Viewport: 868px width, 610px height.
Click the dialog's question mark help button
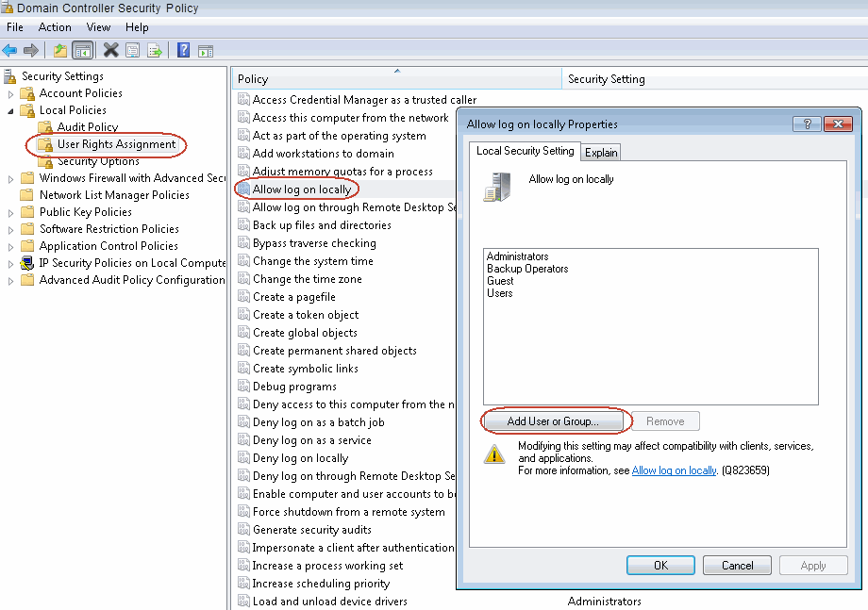pos(807,124)
